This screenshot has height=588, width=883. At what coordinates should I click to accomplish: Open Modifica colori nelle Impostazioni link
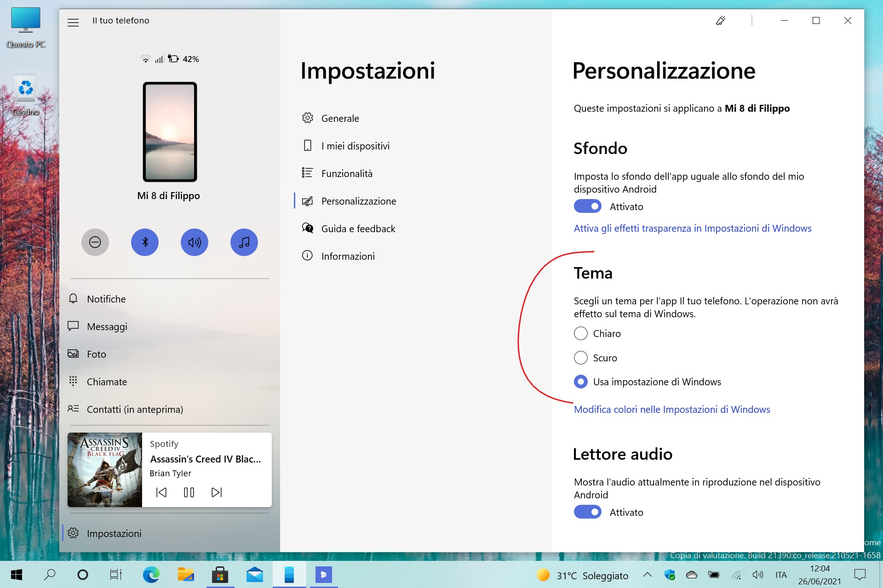click(x=672, y=410)
